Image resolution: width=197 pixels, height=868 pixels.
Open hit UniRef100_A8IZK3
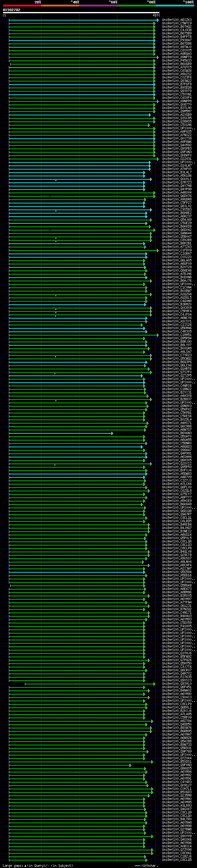click(177, 20)
